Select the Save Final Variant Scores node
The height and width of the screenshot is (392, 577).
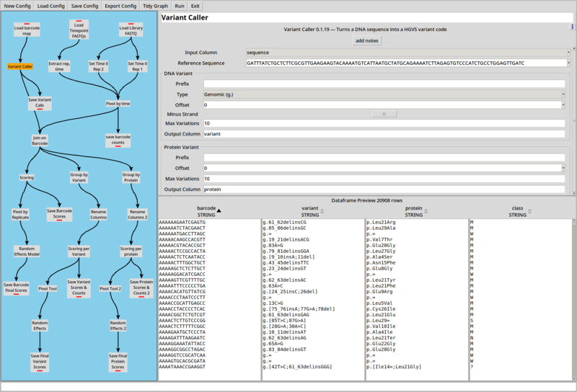tap(40, 362)
